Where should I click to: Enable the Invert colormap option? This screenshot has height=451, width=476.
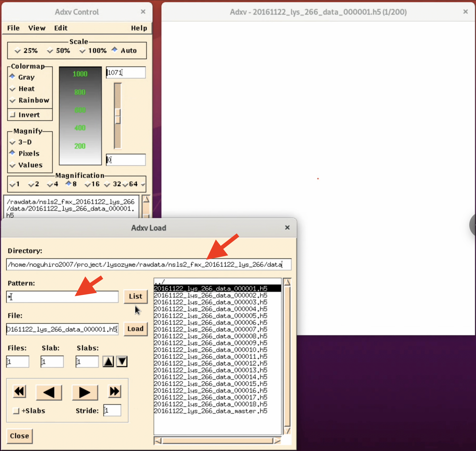coord(12,114)
